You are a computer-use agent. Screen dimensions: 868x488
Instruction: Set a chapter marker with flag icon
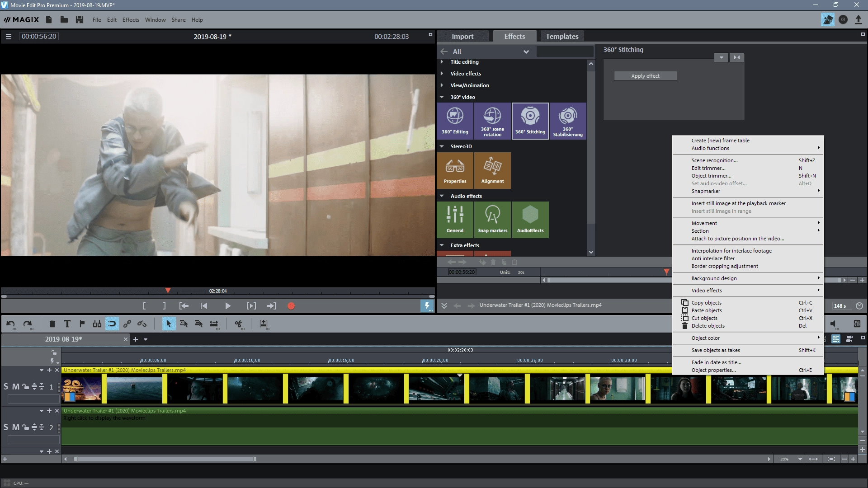[82, 324]
